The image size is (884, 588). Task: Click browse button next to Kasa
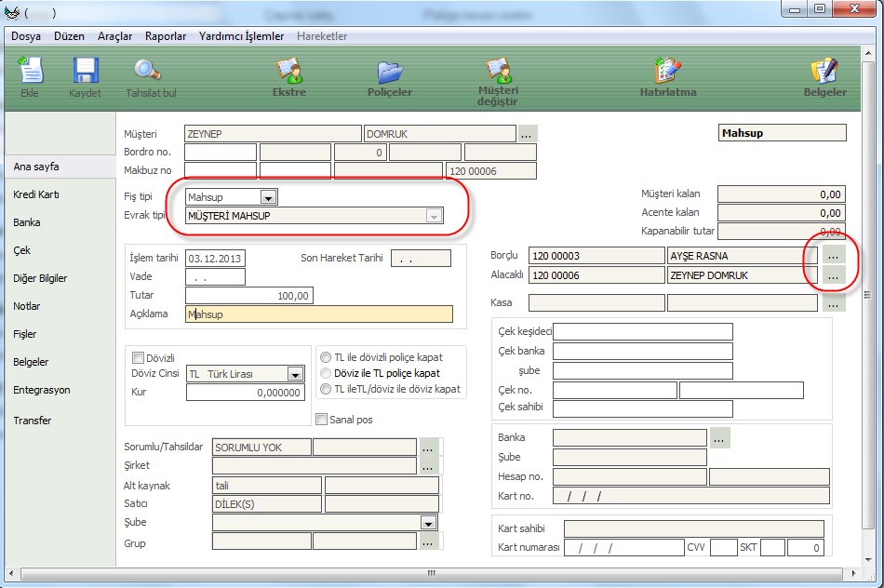(x=833, y=303)
